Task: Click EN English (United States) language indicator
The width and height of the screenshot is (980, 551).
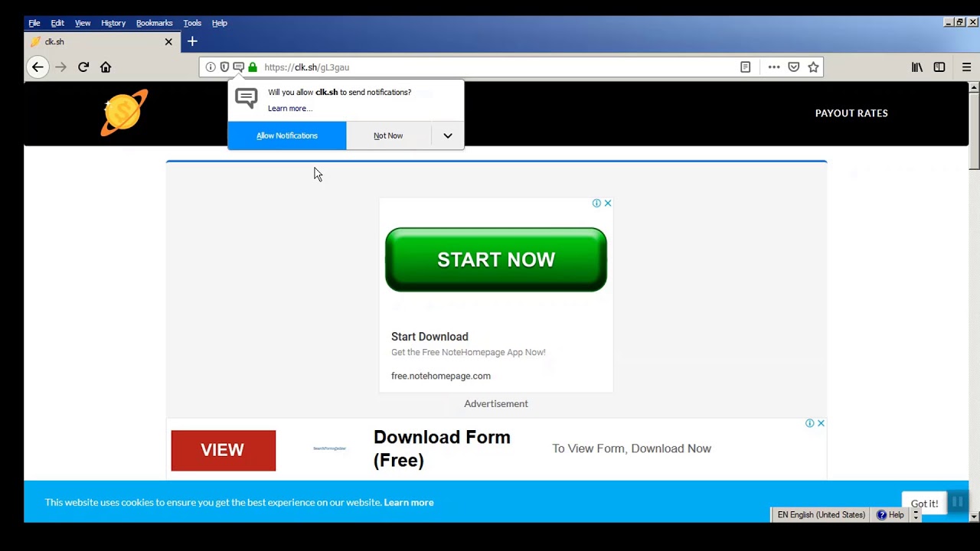Action: tap(821, 515)
